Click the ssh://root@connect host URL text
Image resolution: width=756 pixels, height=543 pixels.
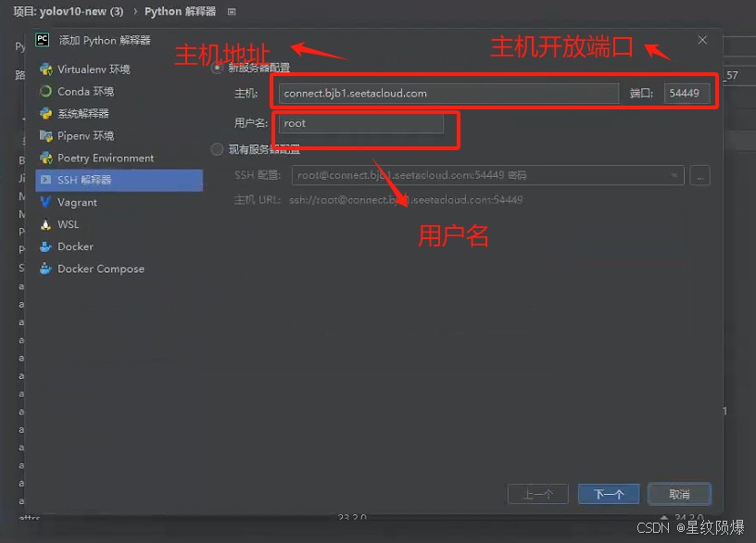[406, 199]
